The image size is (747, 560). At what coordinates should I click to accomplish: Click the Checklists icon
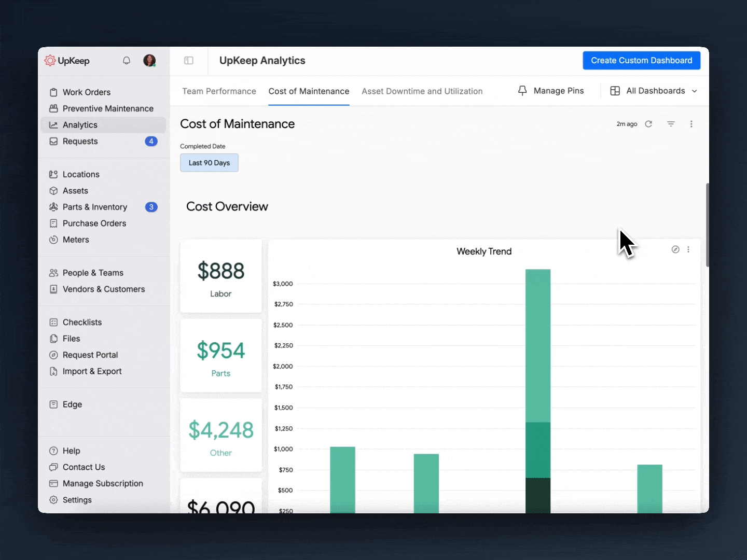[53, 322]
